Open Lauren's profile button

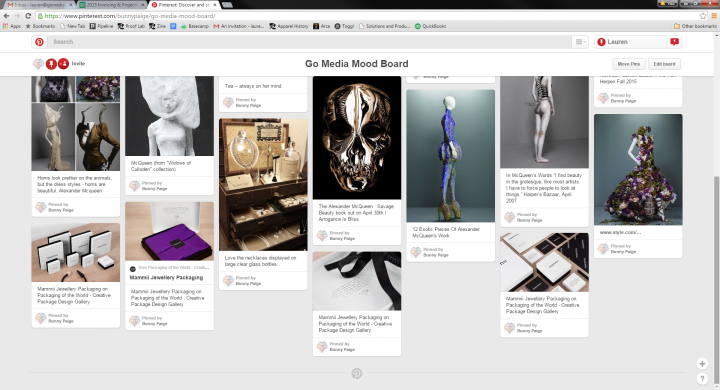click(x=630, y=42)
